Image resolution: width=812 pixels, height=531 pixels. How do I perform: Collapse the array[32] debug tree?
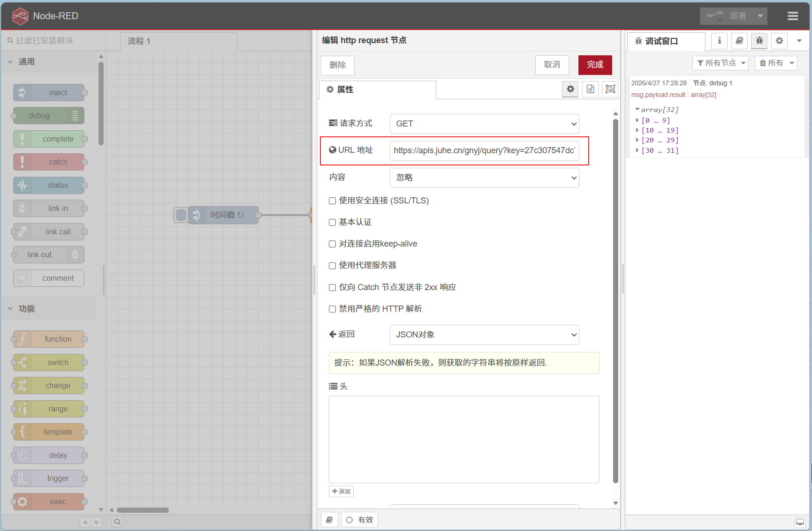(637, 110)
